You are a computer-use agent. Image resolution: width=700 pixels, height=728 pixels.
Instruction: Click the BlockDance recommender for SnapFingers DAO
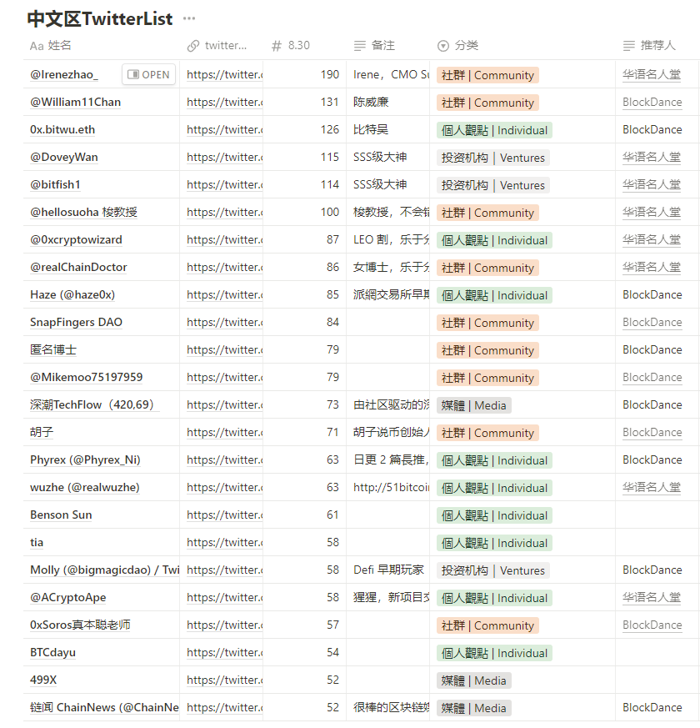(652, 322)
